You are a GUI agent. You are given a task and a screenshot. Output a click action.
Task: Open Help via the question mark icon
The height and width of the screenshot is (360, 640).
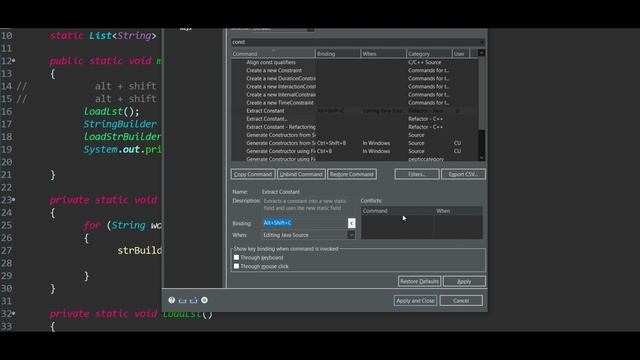tap(171, 300)
